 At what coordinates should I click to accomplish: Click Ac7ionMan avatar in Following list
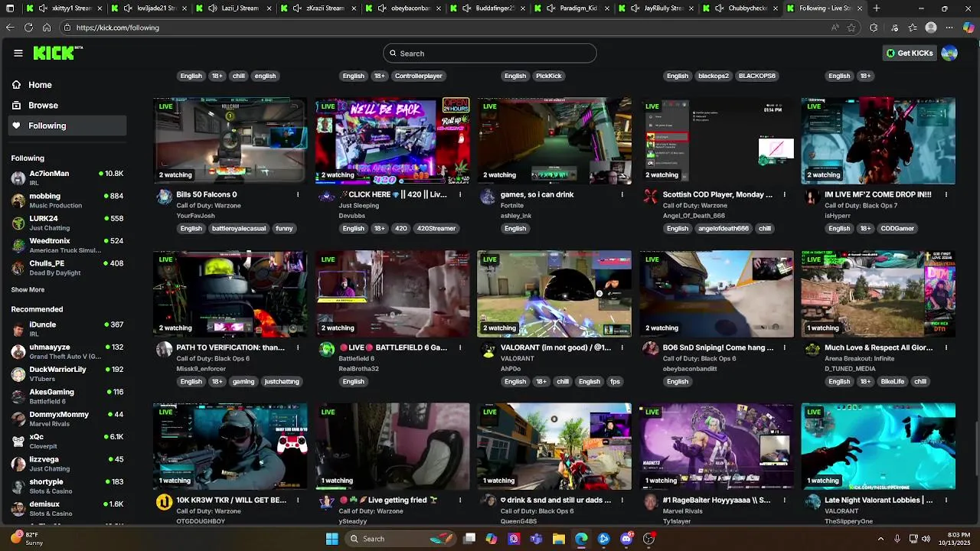(18, 178)
